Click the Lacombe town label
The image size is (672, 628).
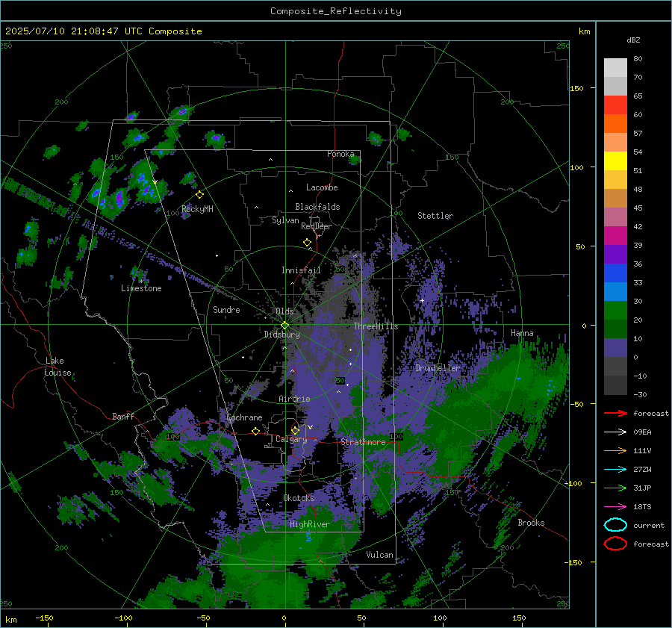pyautogui.click(x=322, y=187)
